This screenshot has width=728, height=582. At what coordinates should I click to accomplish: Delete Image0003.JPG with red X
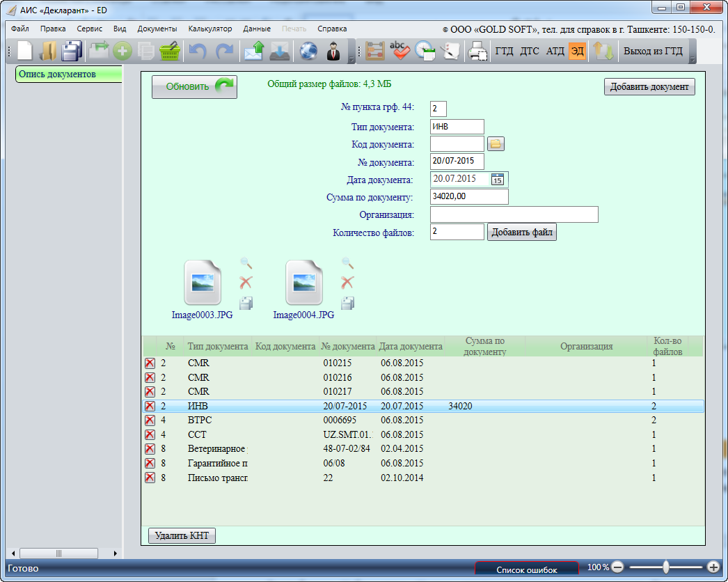click(246, 283)
